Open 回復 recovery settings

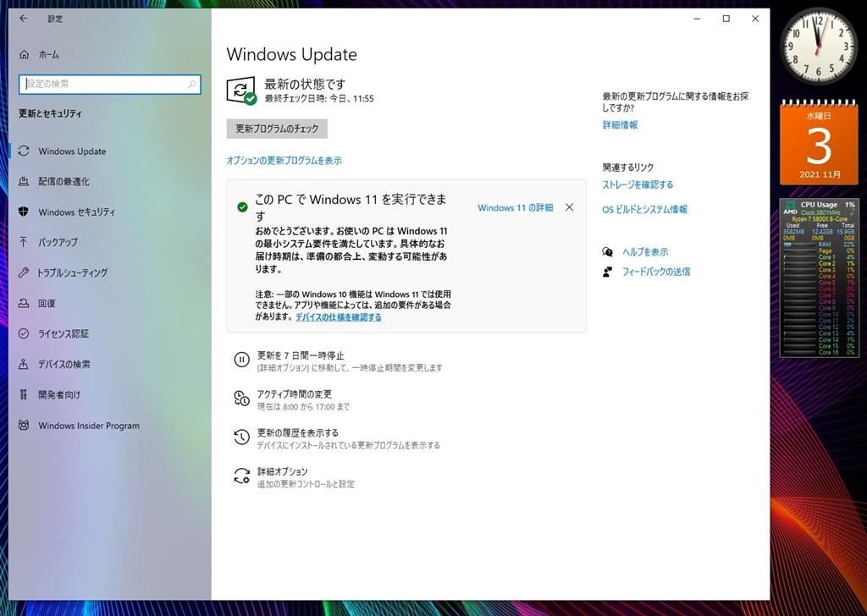tap(47, 303)
